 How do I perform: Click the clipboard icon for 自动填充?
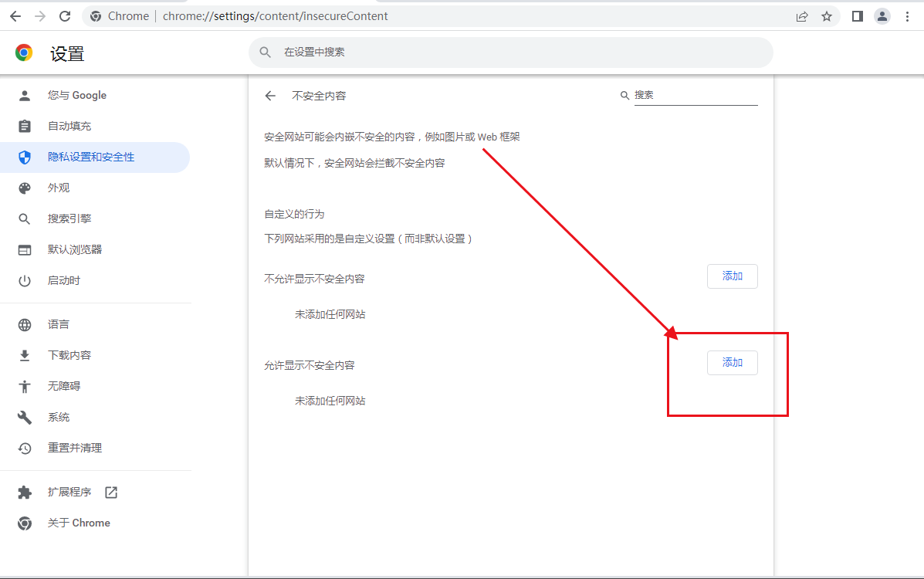click(25, 126)
